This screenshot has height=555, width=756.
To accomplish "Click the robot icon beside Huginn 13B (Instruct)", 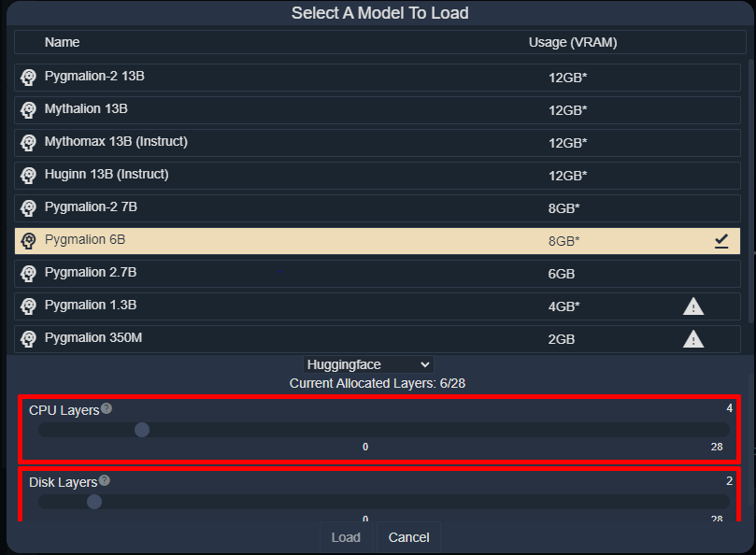I will click(x=27, y=175).
